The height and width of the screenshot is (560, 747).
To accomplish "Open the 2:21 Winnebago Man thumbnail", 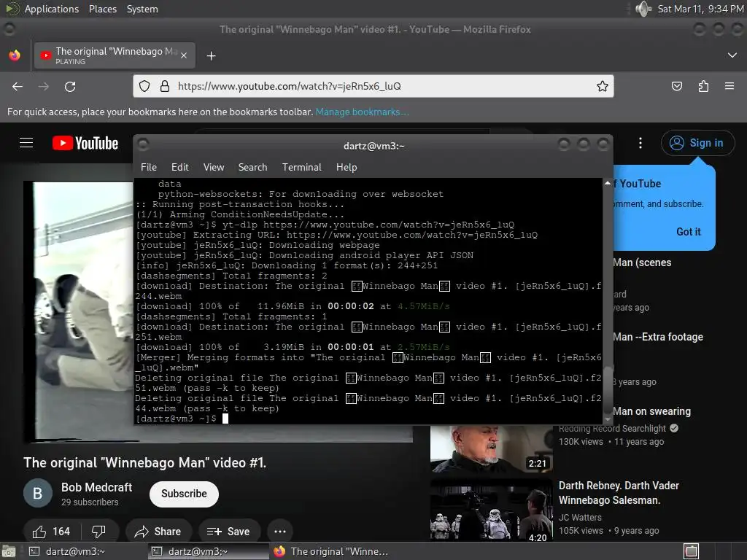I will click(492, 448).
